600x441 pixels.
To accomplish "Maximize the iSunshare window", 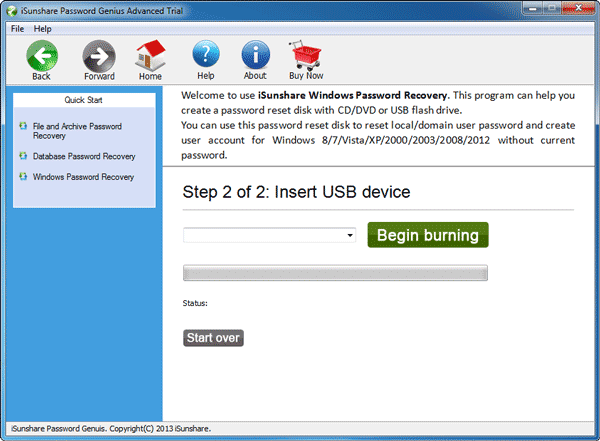I will pyautogui.click(x=552, y=8).
